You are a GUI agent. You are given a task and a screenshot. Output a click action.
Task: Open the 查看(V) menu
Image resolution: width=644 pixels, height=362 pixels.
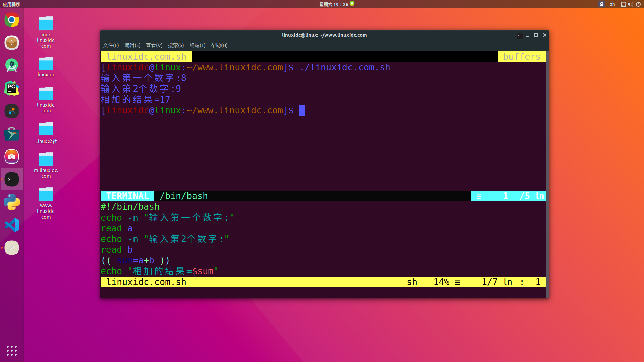pyautogui.click(x=154, y=45)
